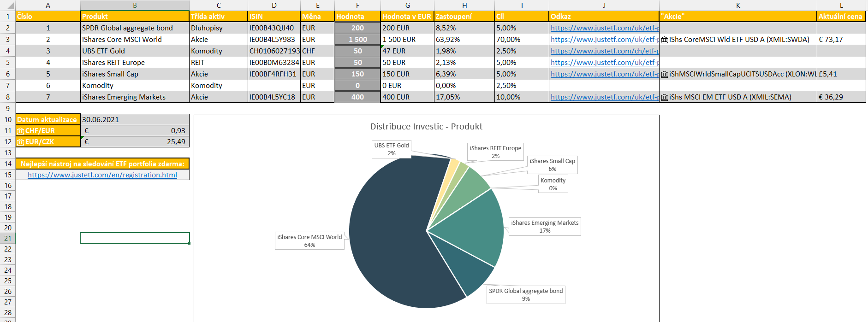Open the justetf link in the iShares Core MSCI World row
The image size is (868, 322).
click(605, 40)
